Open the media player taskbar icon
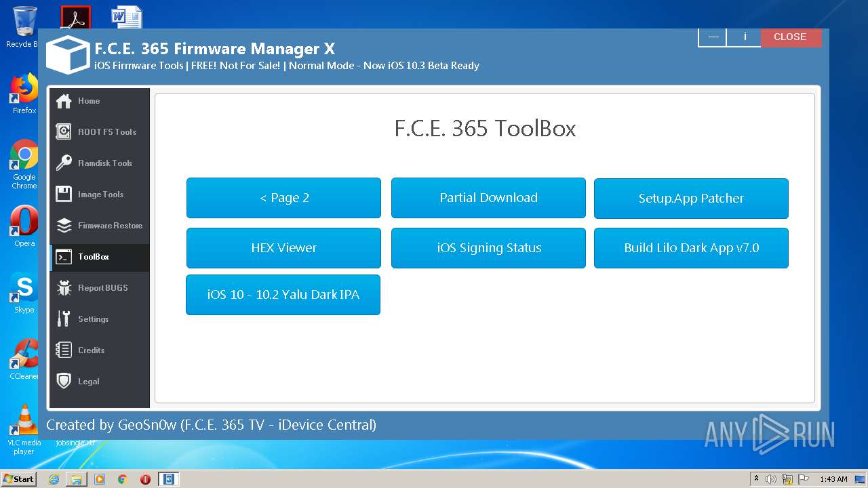This screenshot has width=868, height=488. [x=100, y=479]
